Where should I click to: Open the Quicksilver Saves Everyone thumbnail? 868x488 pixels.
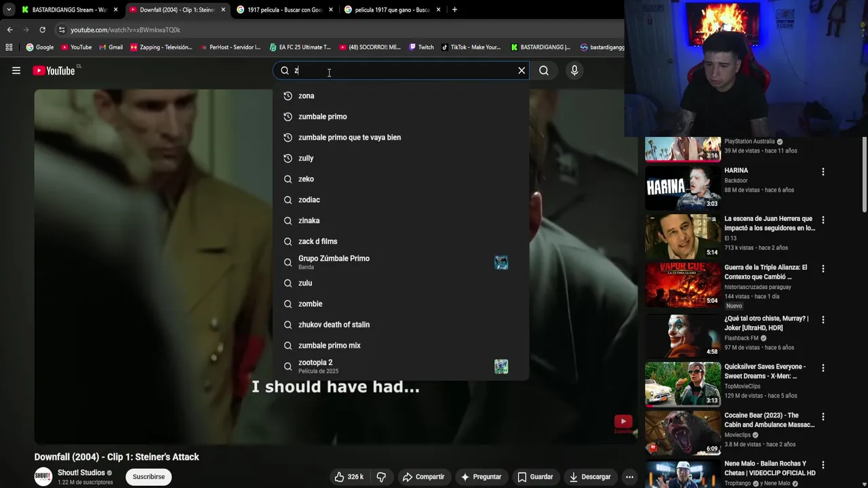[683, 384]
